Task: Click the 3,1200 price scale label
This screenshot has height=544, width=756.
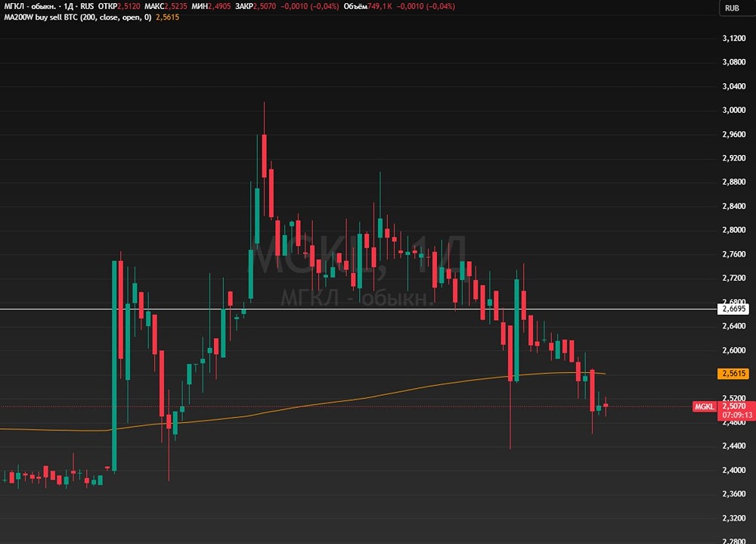Action: point(734,38)
